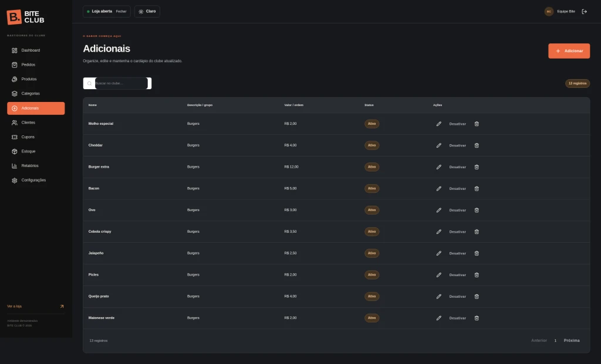Edit the Burger extra additional
601x364 pixels.
pos(439,167)
